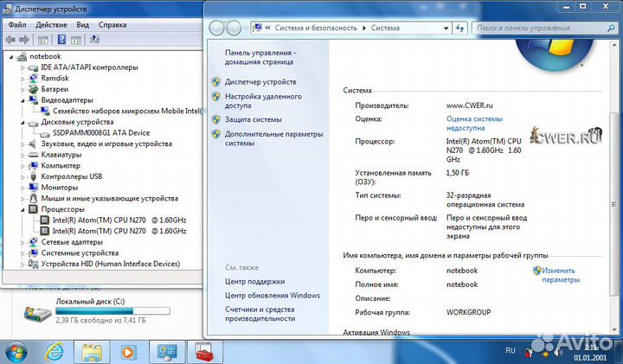Launch Windows Media Player from taskbar
This screenshot has width=623, height=364.
(x=128, y=352)
